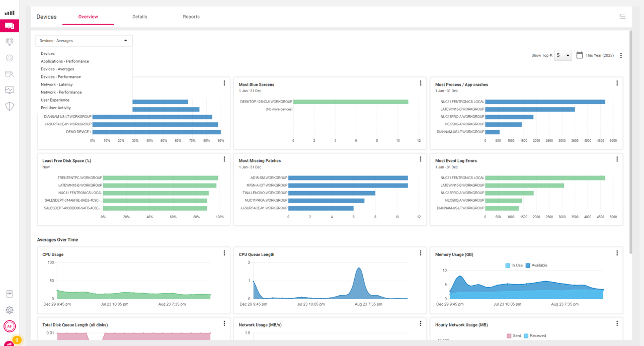Toggle the In Use legend in Memory Usage
Viewport: 644px width, 346px height.
514,266
